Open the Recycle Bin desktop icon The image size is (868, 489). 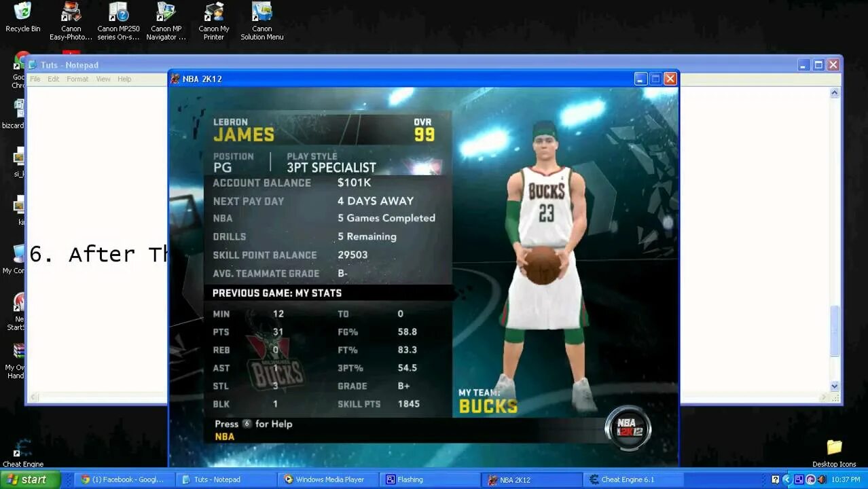point(22,17)
